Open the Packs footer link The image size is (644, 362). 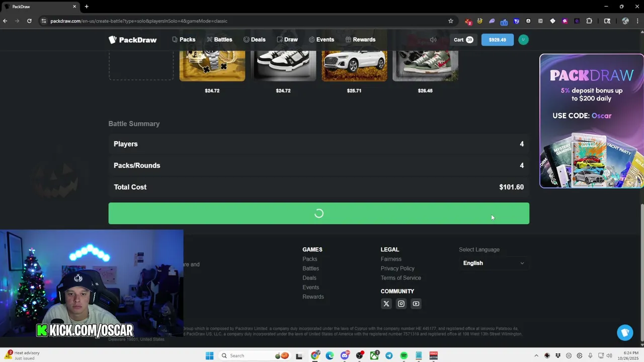click(309, 259)
